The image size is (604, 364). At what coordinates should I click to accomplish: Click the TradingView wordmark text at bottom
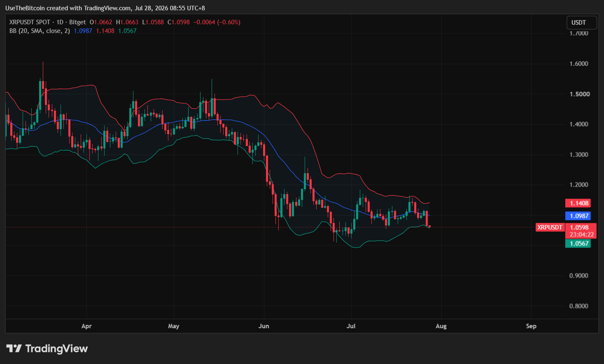[x=56, y=349]
